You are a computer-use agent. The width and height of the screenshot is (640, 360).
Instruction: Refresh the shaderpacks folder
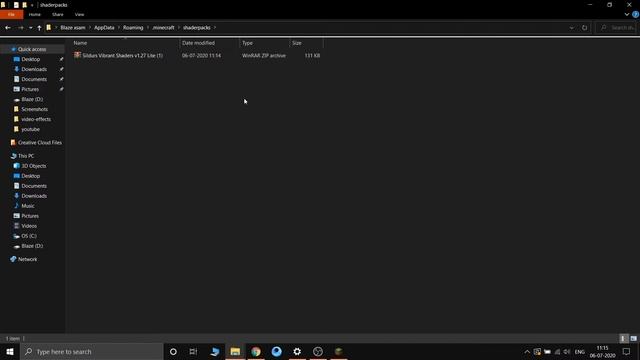pyautogui.click(x=584, y=28)
